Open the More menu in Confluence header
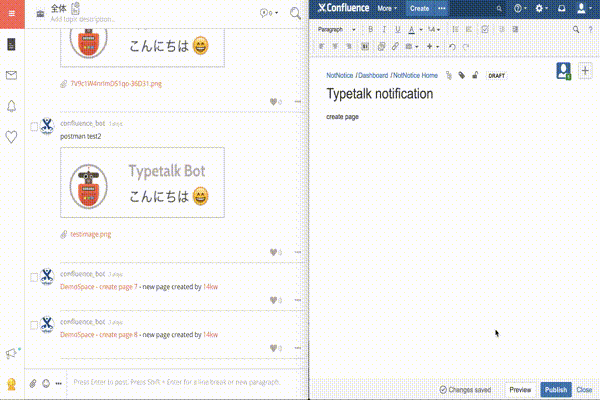Screen dimensions: 600x400 pyautogui.click(x=387, y=8)
